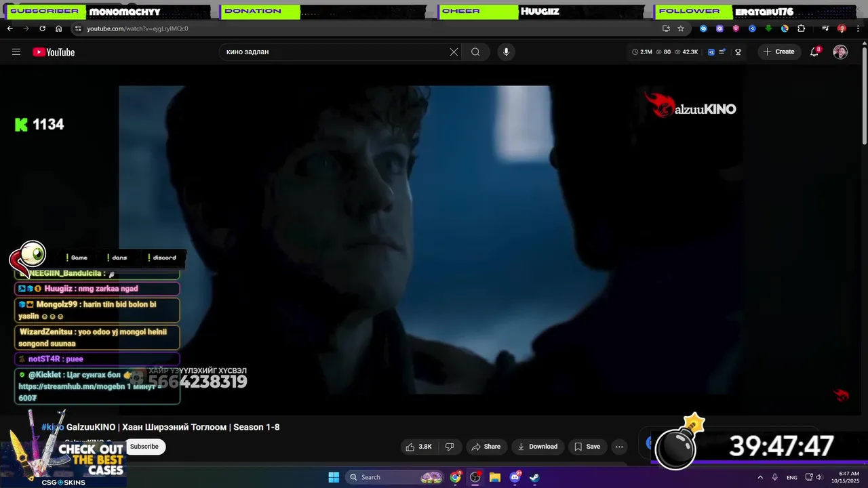Viewport: 868px width, 488px height.
Task: View site information next to URL
Action: coord(78,28)
